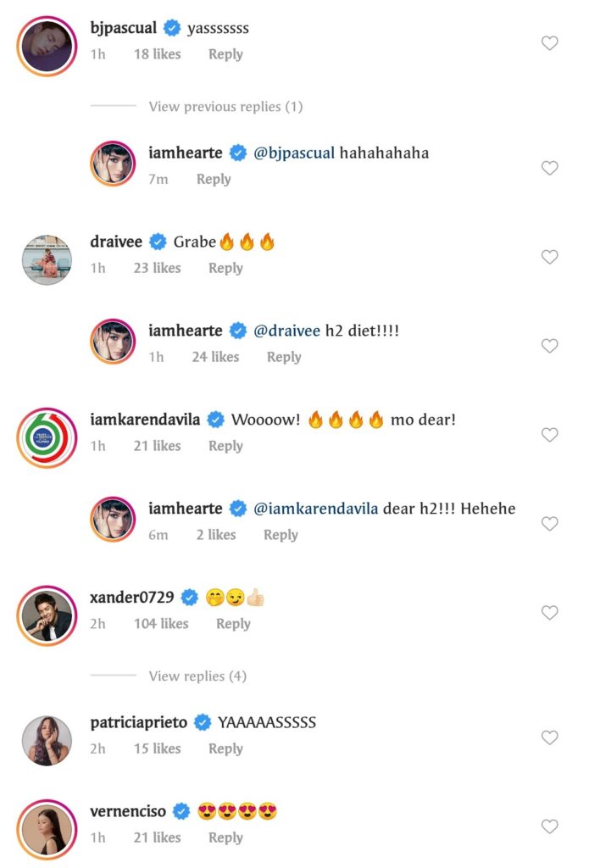Open the xander0729 username link
This screenshot has height=868, width=589.
pos(131,598)
